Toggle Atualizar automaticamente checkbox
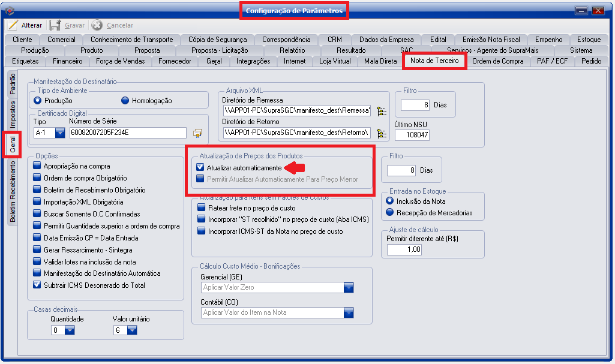Image resolution: width=615 pixels, height=364 pixels. (x=201, y=168)
